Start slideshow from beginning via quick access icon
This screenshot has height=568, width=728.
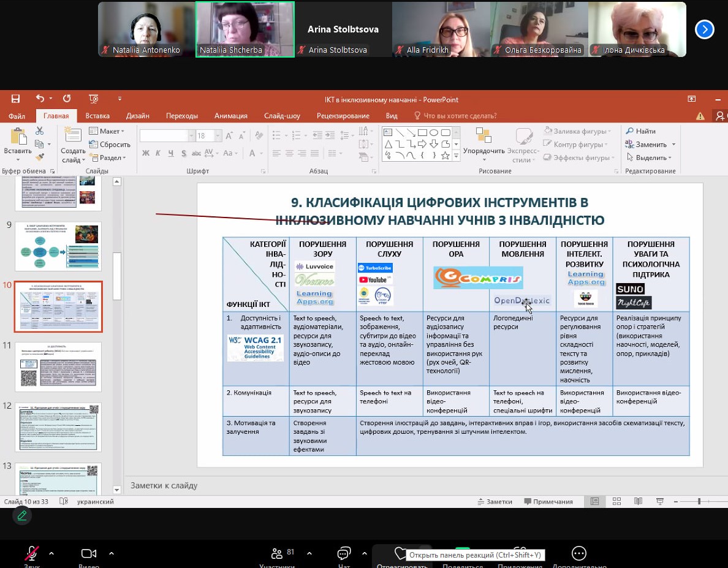click(93, 99)
